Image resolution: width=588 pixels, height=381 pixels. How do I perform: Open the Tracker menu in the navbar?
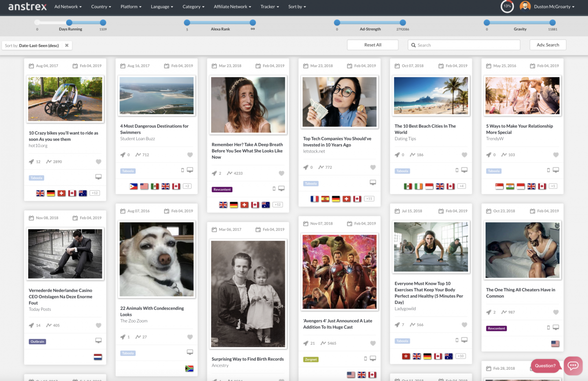tap(270, 7)
